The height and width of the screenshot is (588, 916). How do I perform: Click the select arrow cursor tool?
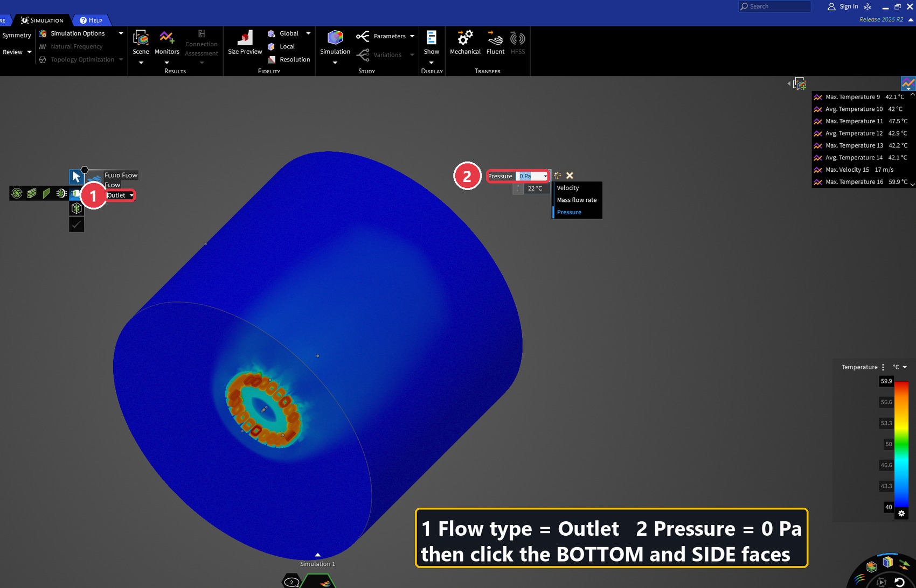[x=77, y=177]
